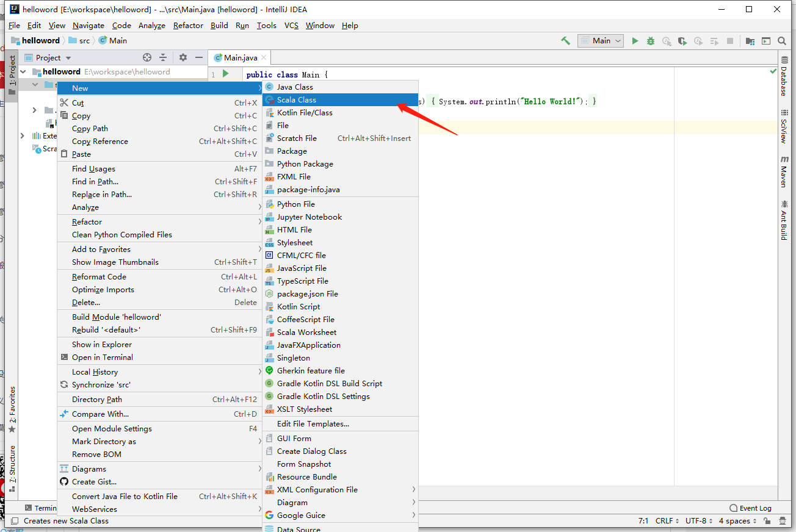Open the VCS menu in menu bar
Viewport: 796px width, 532px height.
click(291, 25)
